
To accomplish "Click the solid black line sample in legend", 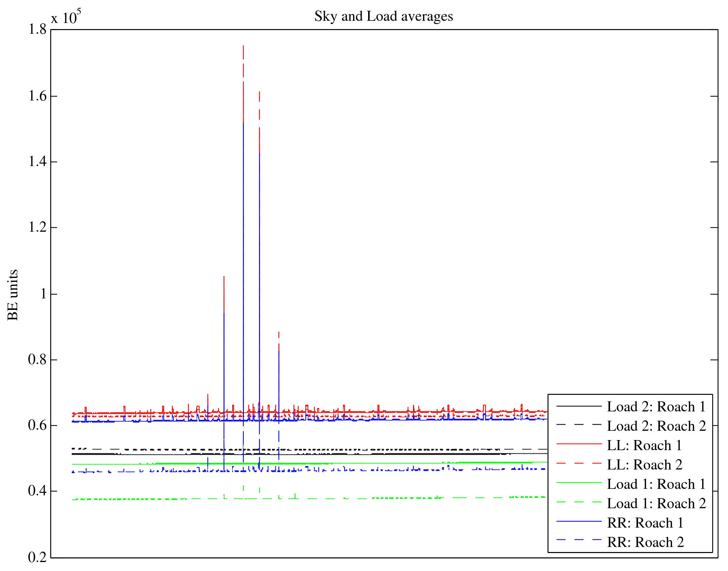I will point(578,406).
